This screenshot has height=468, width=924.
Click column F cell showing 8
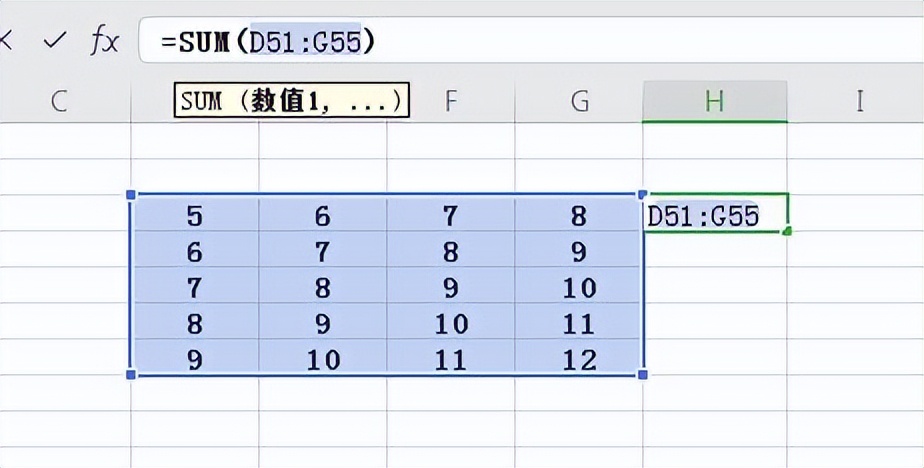click(x=451, y=251)
